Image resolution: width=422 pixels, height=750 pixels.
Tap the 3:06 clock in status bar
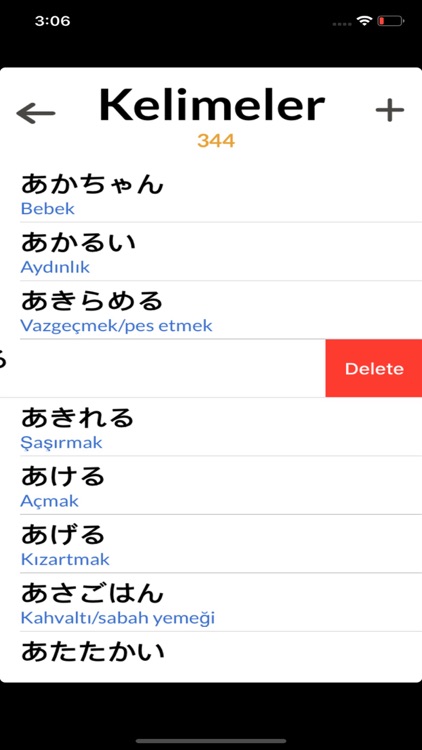pos(52,21)
